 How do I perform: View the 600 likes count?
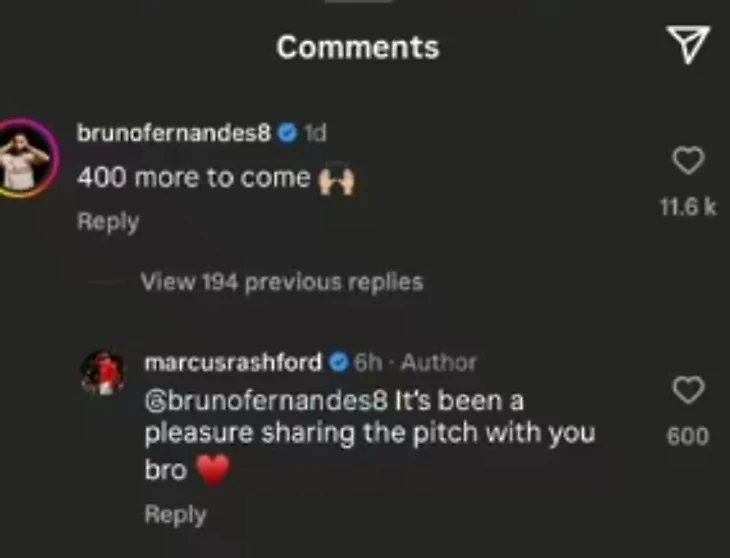click(688, 436)
